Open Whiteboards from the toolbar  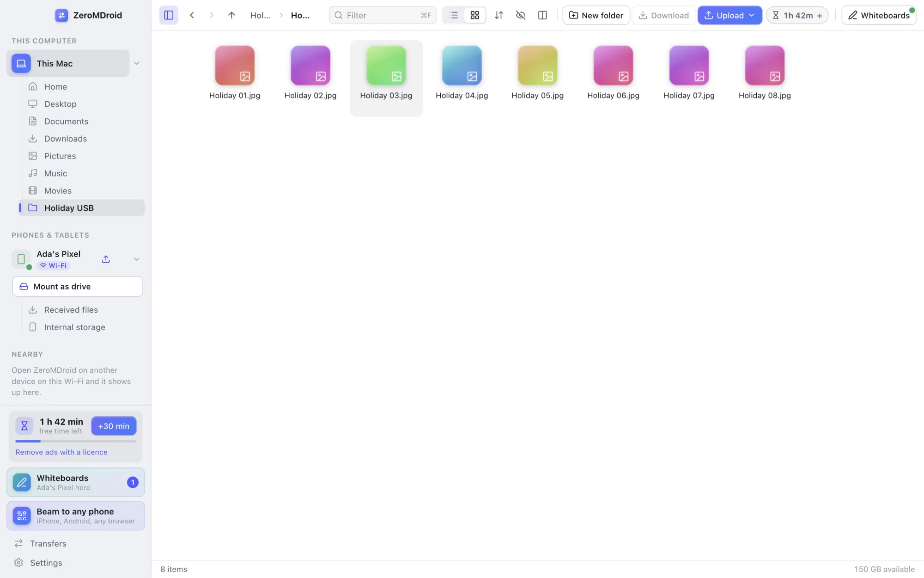point(879,15)
